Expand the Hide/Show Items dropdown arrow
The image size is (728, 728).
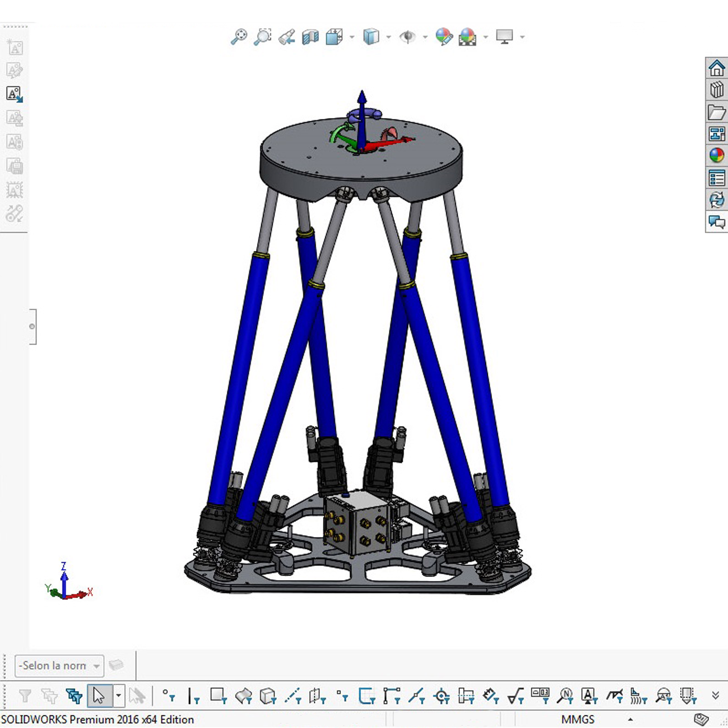425,37
